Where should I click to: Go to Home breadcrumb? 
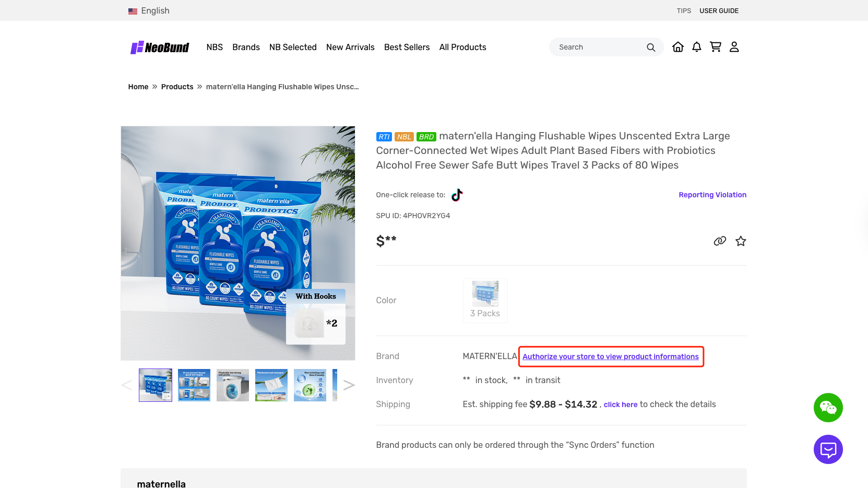138,87
